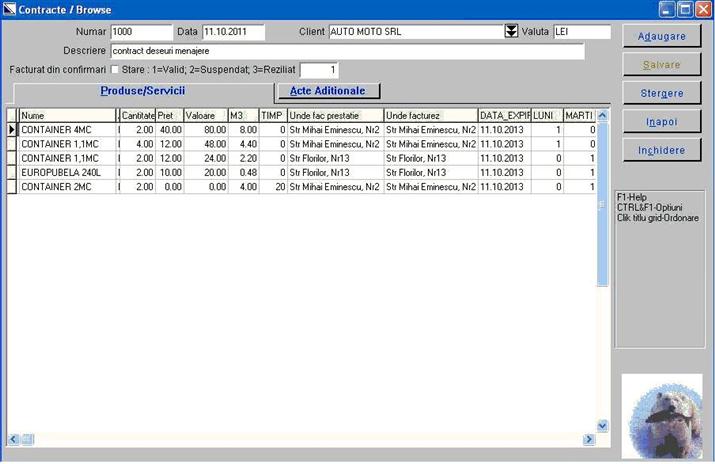The height and width of the screenshot is (464, 715).
Task: Click the Inchidere button
Action: tap(661, 150)
